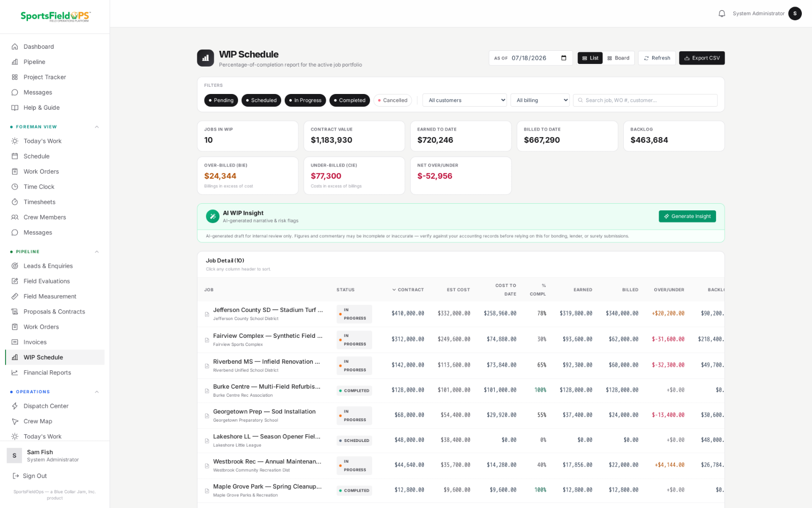Click the +$20,200.00 over/under value
Screen dimensions: 812x508
pos(668,313)
